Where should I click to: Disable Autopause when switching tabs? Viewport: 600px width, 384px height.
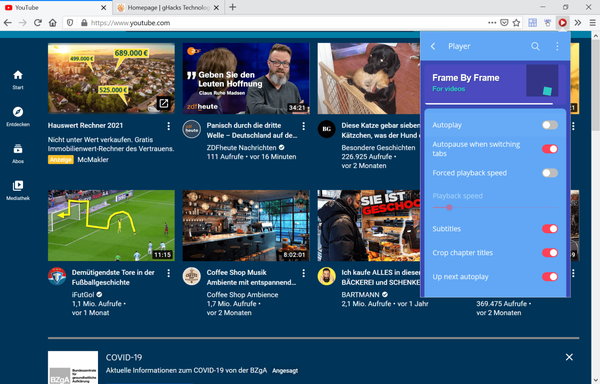(550, 149)
